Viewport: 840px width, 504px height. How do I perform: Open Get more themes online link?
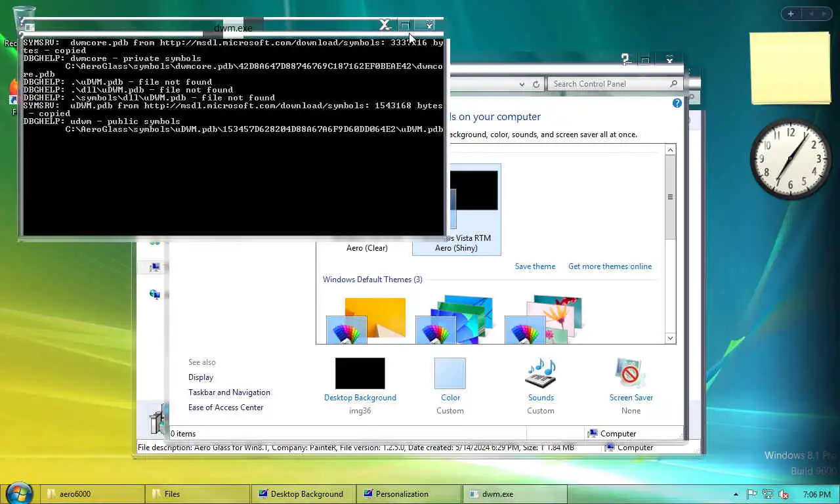pos(610,266)
